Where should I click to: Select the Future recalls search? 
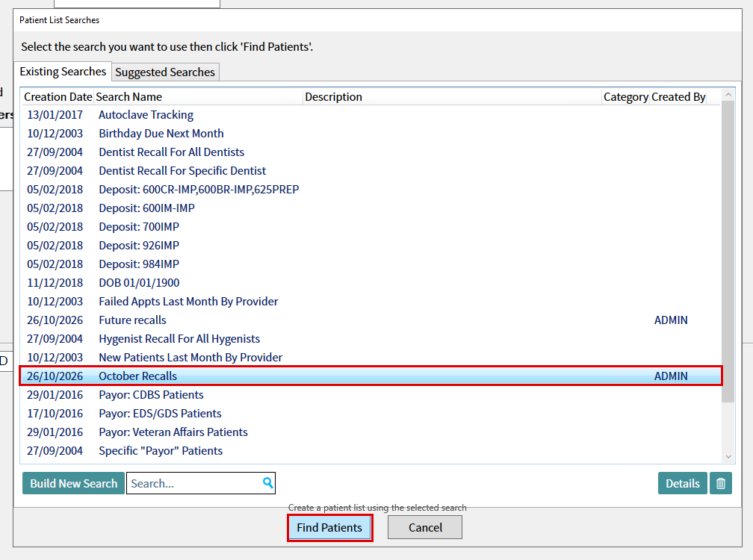(371, 320)
